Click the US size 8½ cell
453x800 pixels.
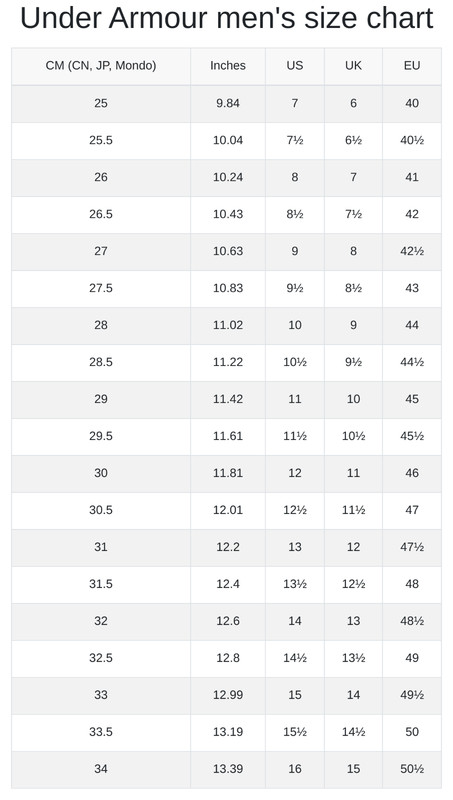pos(295,214)
